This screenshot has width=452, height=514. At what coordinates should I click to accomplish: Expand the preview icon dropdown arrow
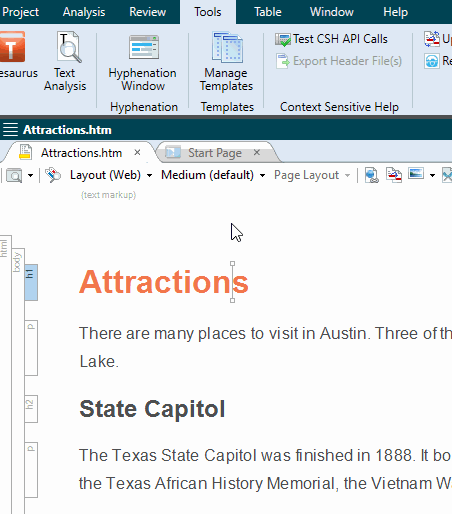(30, 175)
